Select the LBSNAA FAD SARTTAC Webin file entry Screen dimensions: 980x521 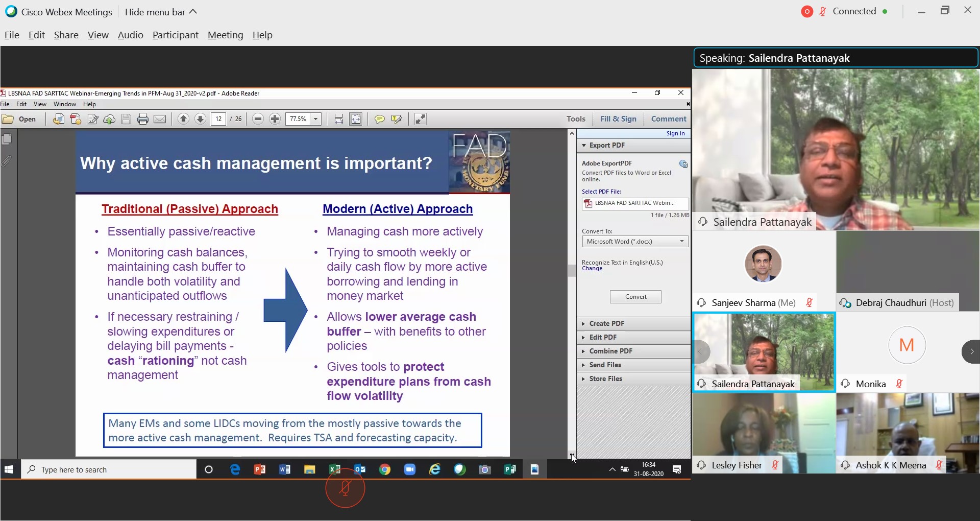click(635, 203)
